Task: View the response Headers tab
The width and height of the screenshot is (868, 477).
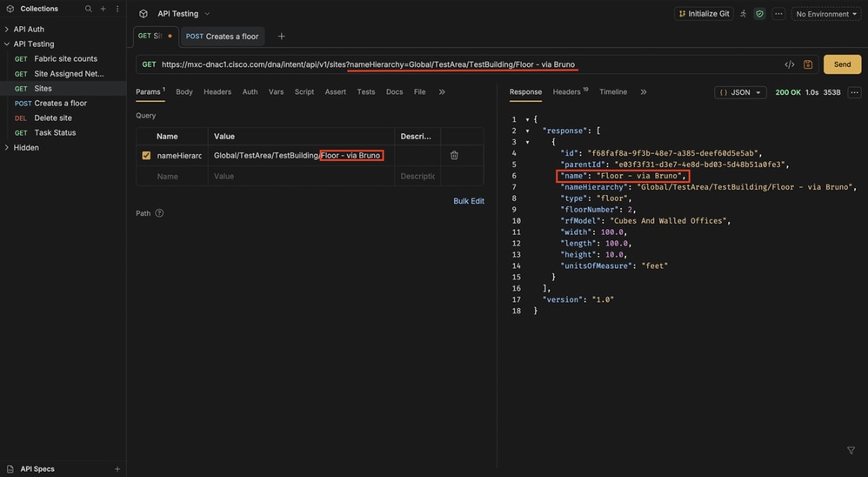Action: coord(571,92)
